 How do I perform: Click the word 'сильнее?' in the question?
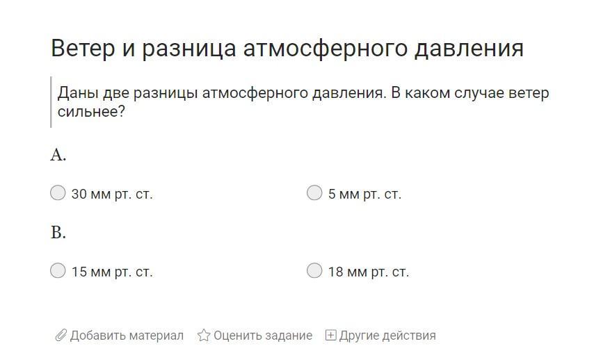tap(91, 111)
